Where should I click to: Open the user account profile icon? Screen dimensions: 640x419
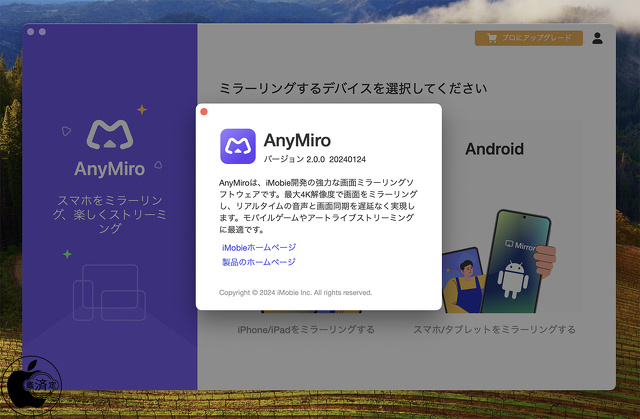click(597, 38)
